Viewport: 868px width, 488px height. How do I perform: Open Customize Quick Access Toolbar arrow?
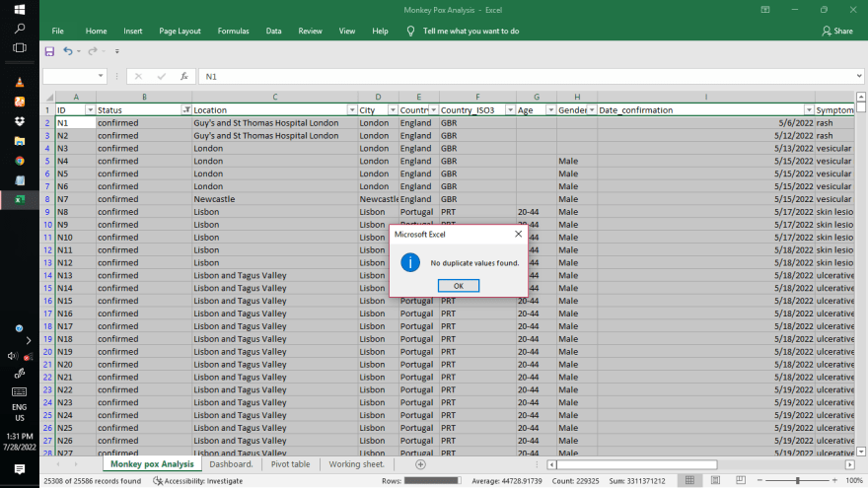pyautogui.click(x=116, y=51)
